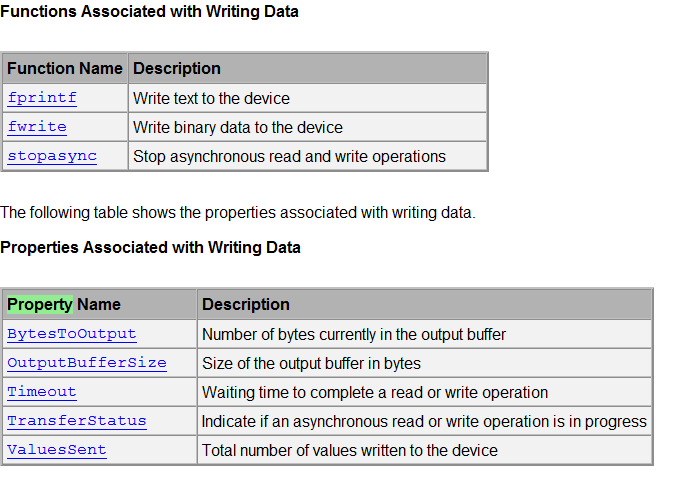Click the 'Properties Associated with Writing Data' heading
Viewport: 679px width, 484px height.
point(150,247)
